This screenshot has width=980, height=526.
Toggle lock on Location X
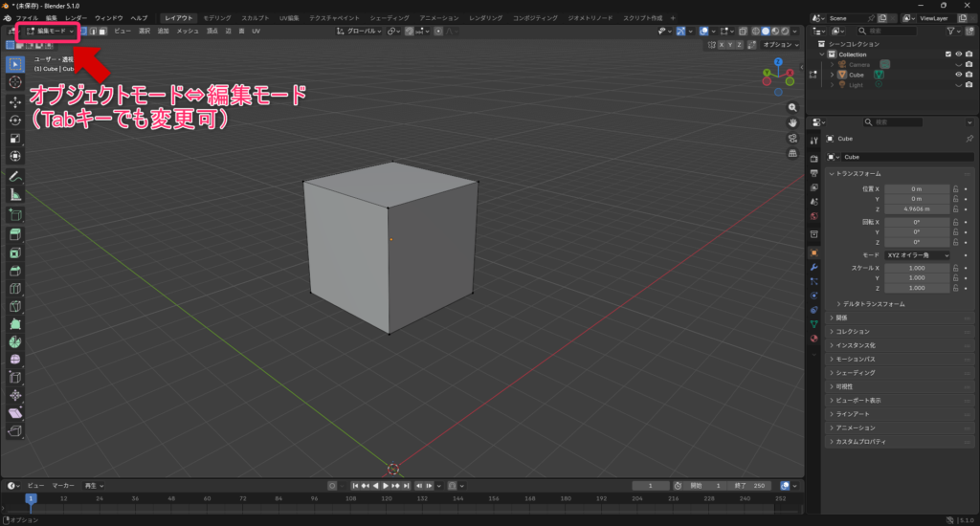(955, 189)
